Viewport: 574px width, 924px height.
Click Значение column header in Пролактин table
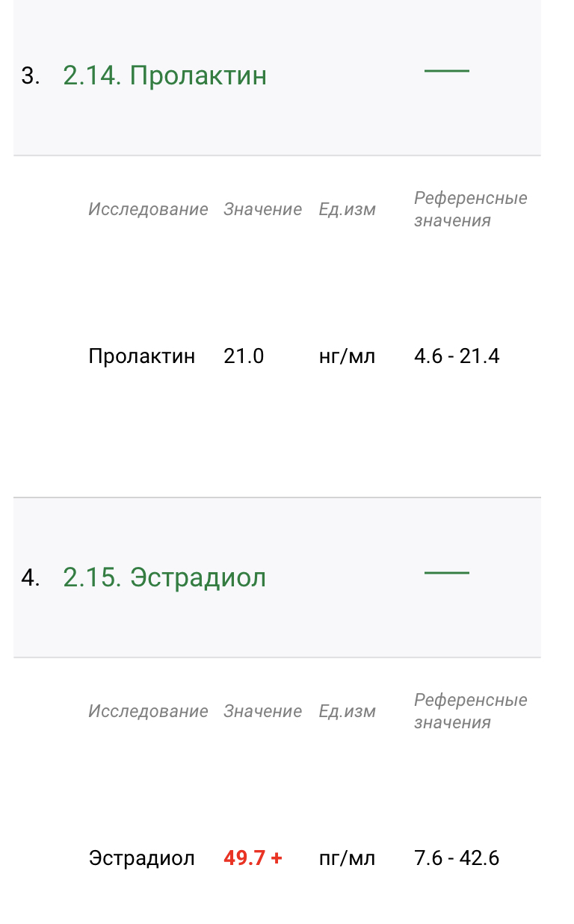point(262,209)
